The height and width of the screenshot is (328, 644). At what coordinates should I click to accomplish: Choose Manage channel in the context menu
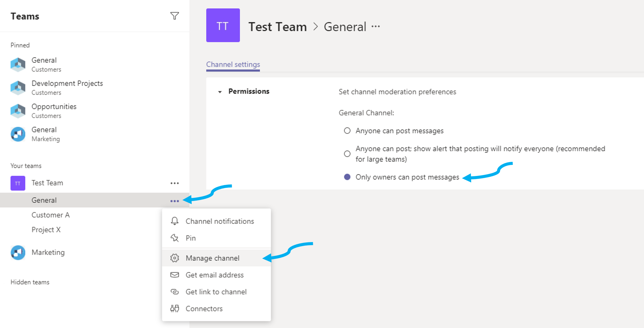pyautogui.click(x=212, y=258)
